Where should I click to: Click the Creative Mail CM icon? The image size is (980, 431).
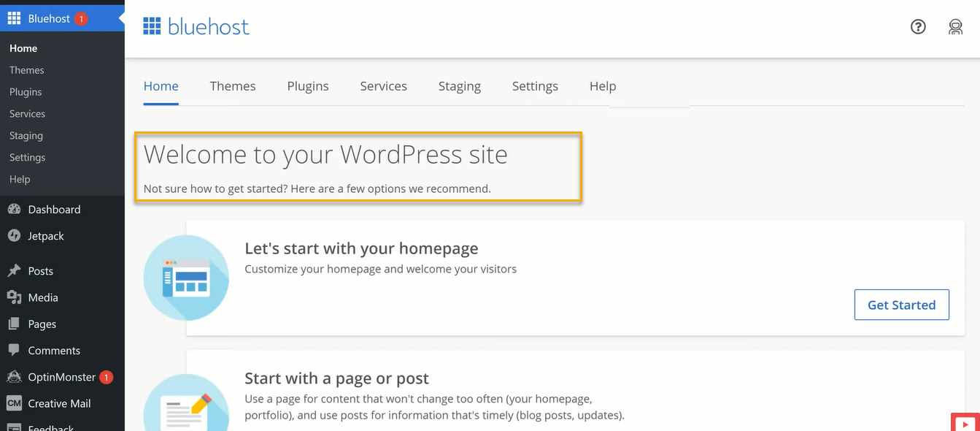tap(14, 403)
